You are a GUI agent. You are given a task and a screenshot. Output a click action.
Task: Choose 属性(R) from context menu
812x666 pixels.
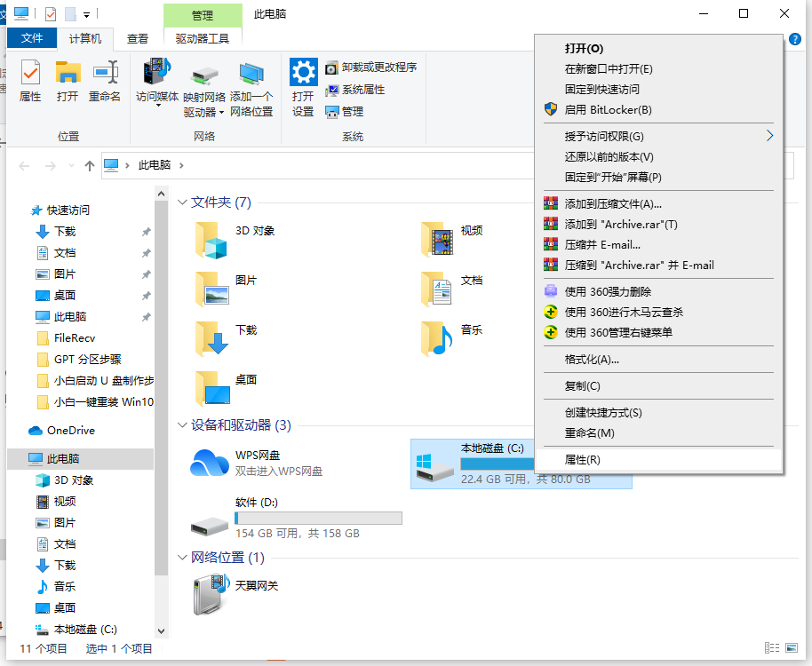583,459
